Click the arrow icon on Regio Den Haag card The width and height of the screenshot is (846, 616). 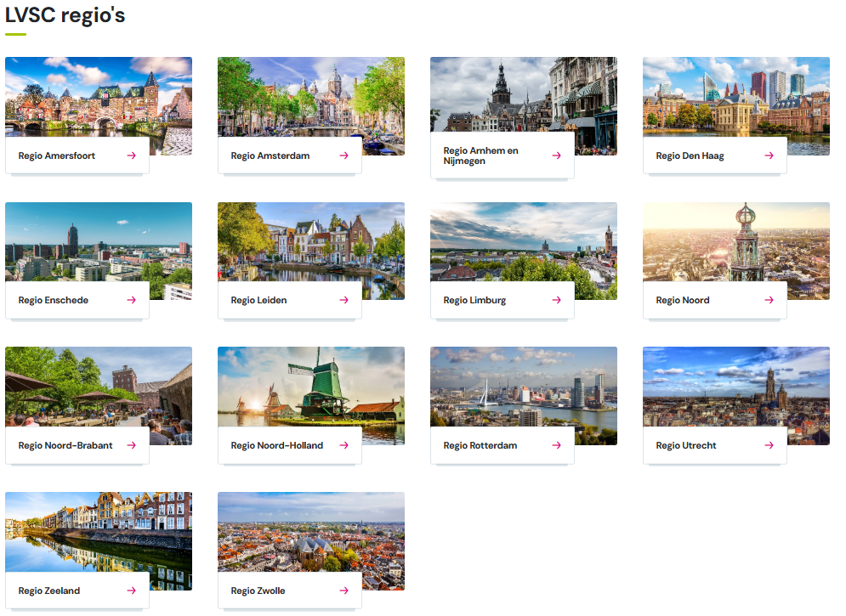(x=769, y=155)
